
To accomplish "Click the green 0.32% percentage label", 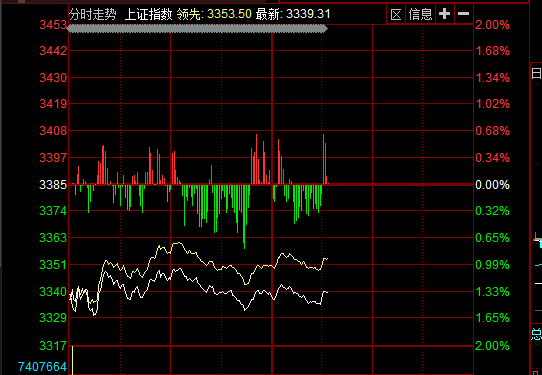I will (x=493, y=210).
